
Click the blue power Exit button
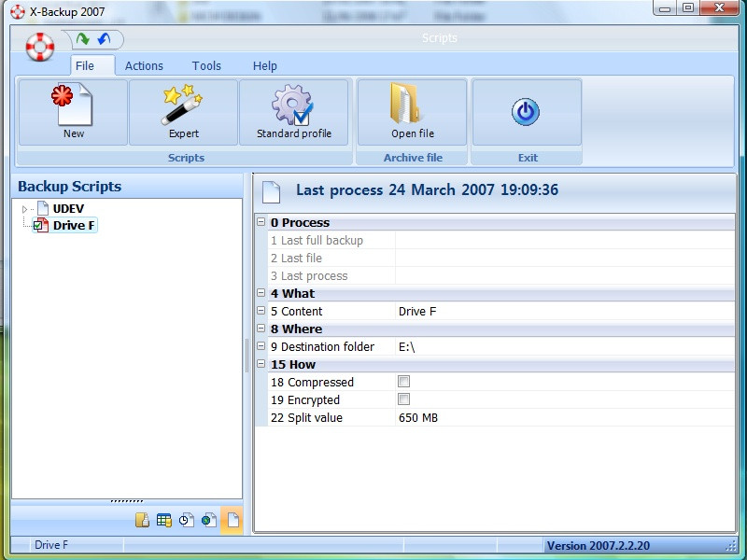pyautogui.click(x=527, y=112)
